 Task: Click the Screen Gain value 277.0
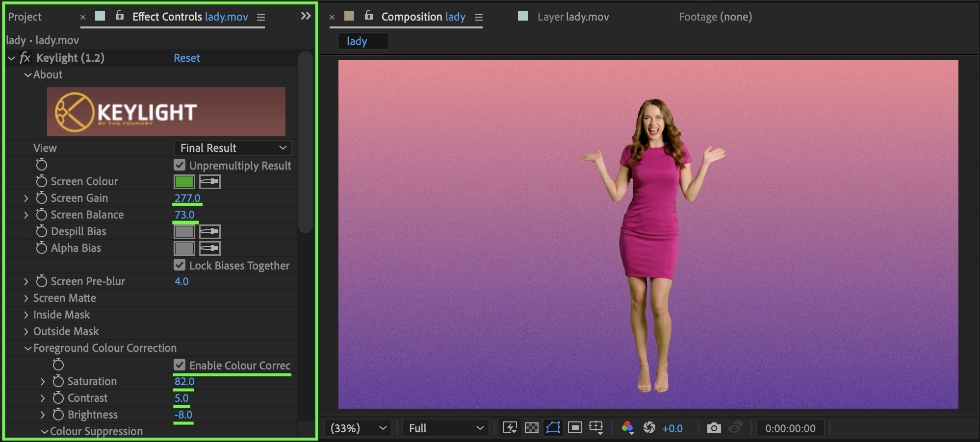(187, 198)
